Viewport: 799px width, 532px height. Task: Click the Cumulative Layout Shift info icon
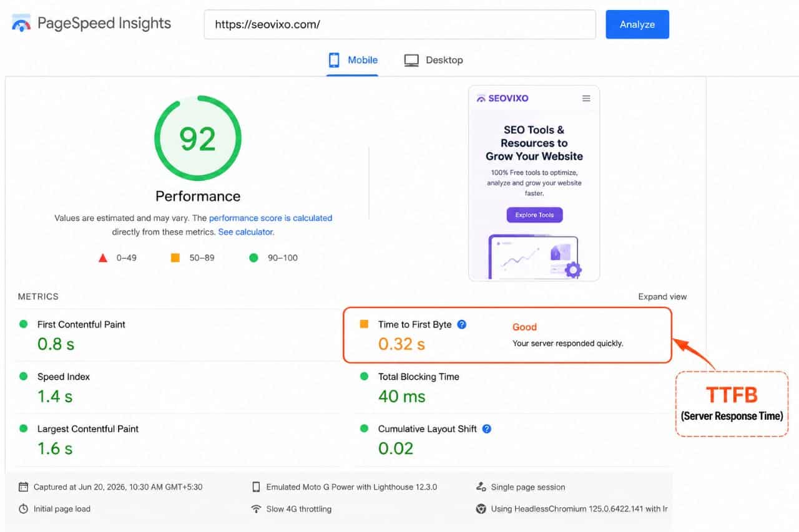(x=487, y=429)
